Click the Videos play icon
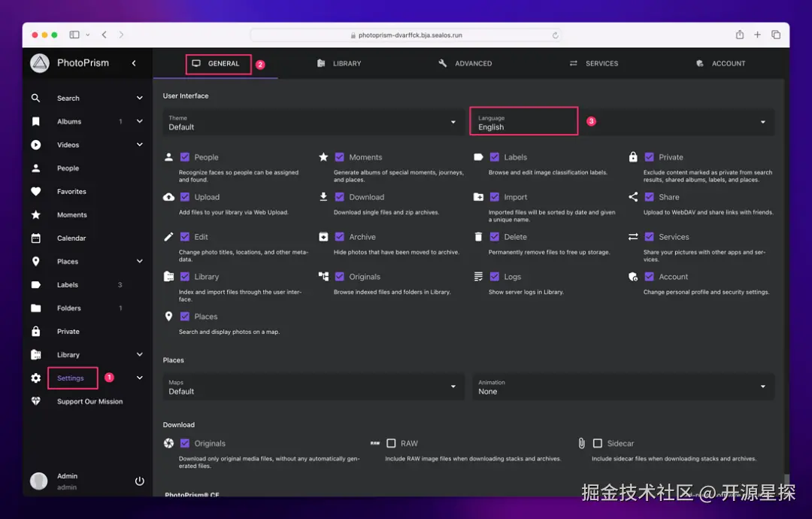The height and width of the screenshot is (519, 812). (36, 144)
